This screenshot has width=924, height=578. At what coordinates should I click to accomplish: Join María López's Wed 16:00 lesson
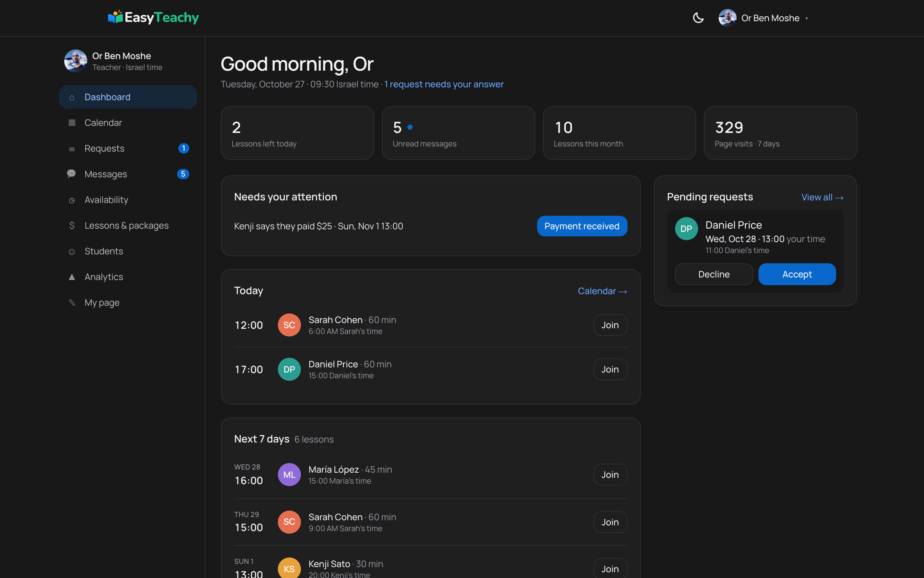(x=610, y=474)
